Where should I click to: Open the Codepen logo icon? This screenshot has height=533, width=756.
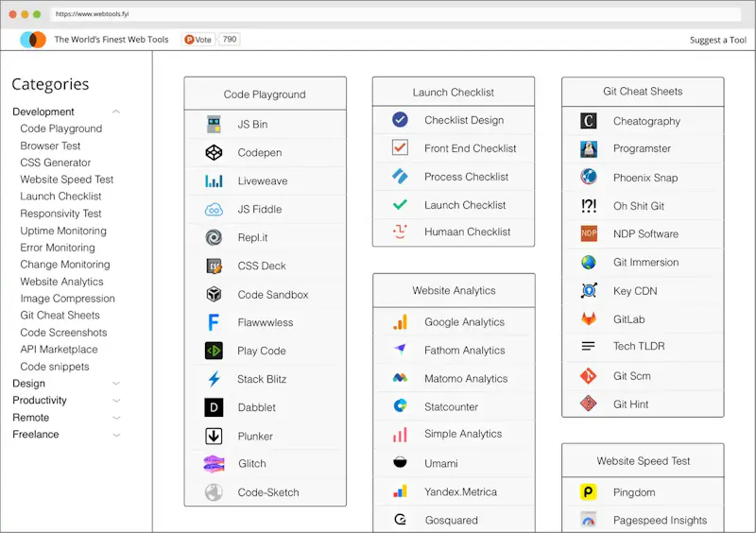tap(214, 152)
